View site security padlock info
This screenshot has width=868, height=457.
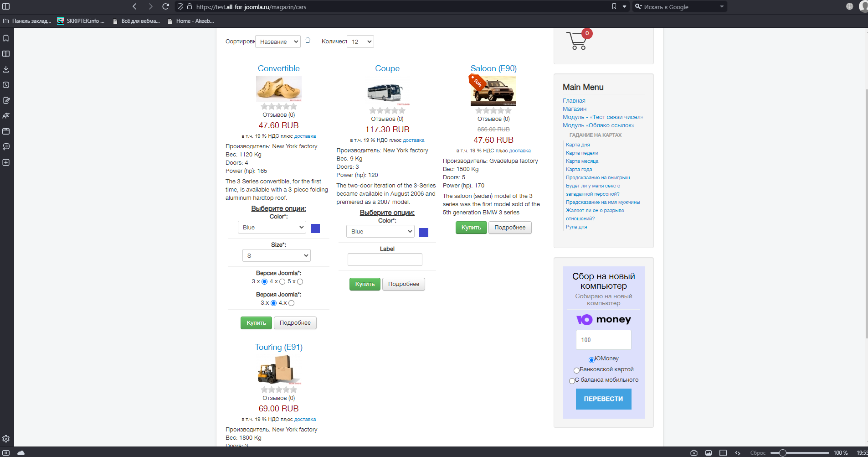point(190,6)
